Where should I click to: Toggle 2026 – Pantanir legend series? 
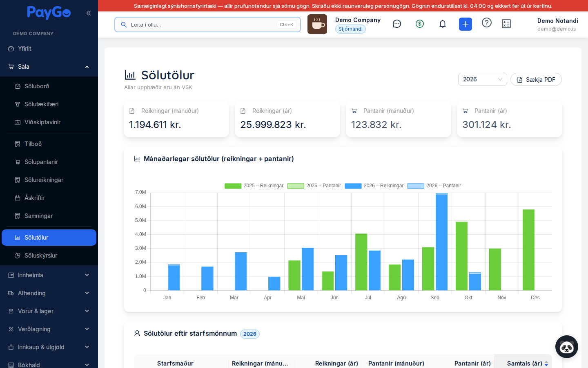click(434, 186)
